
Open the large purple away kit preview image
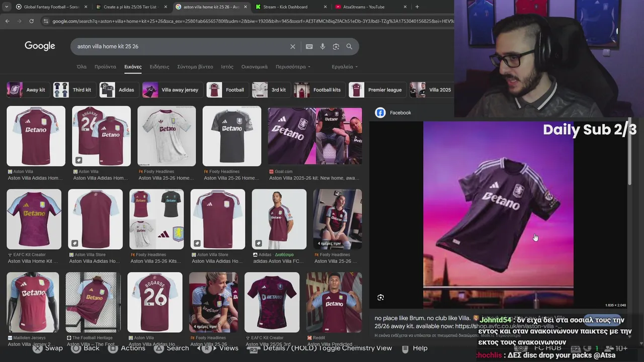point(498,215)
